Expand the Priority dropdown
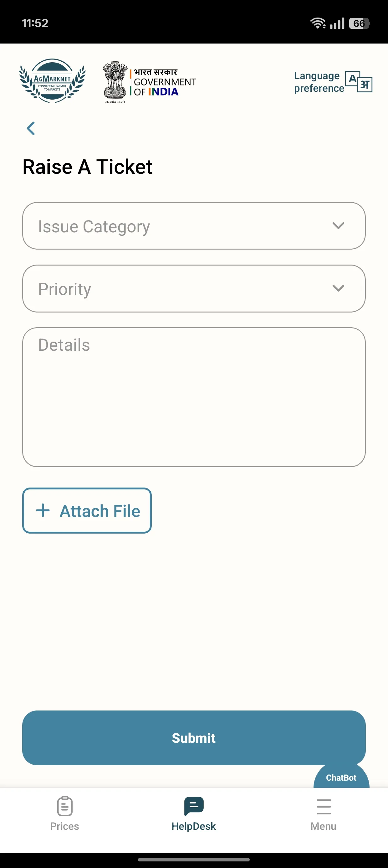 pos(194,288)
